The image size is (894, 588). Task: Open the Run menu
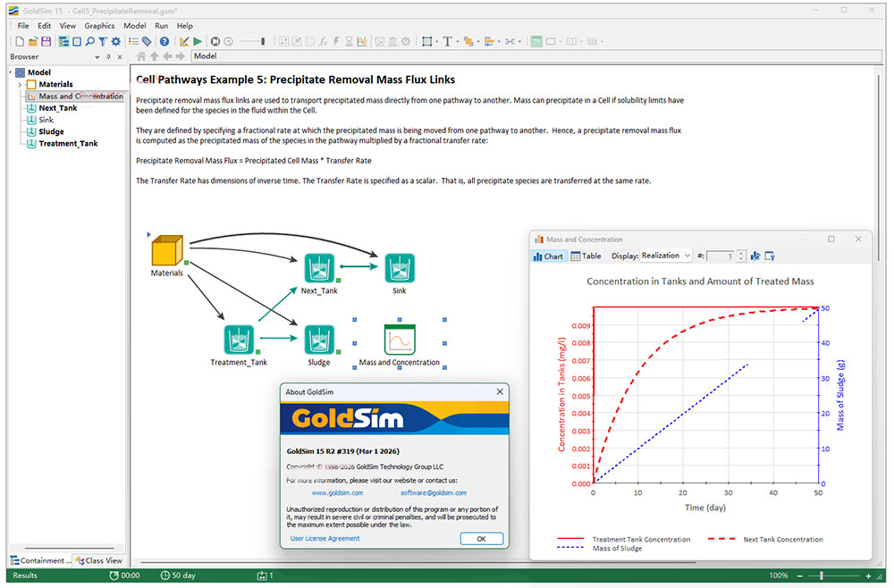click(x=161, y=26)
